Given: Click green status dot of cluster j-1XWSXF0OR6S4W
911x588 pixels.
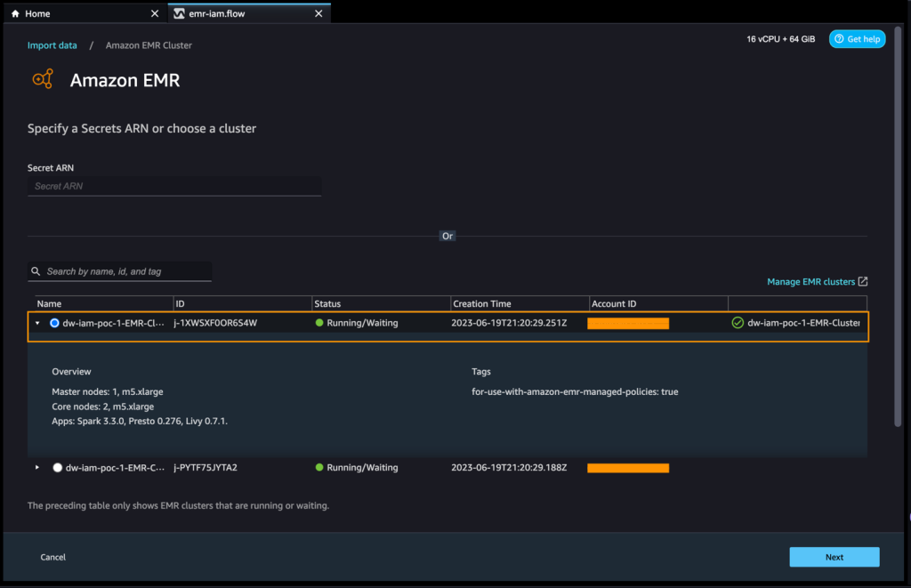Looking at the screenshot, I should point(319,323).
